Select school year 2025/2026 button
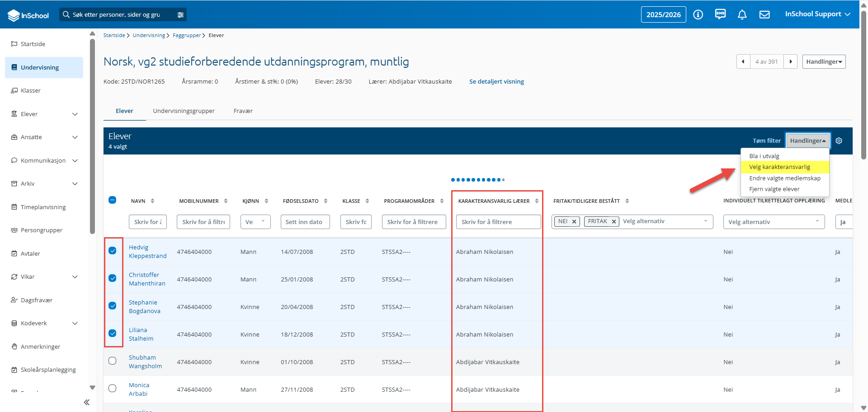 point(663,14)
